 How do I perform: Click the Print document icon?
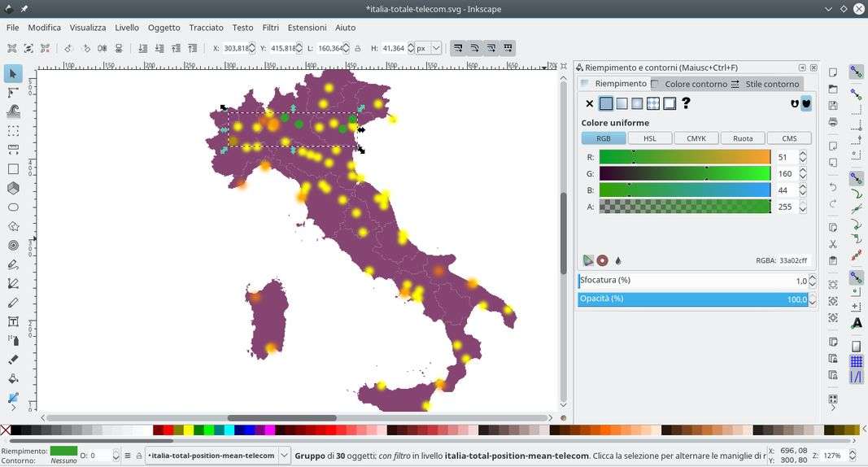point(833,122)
